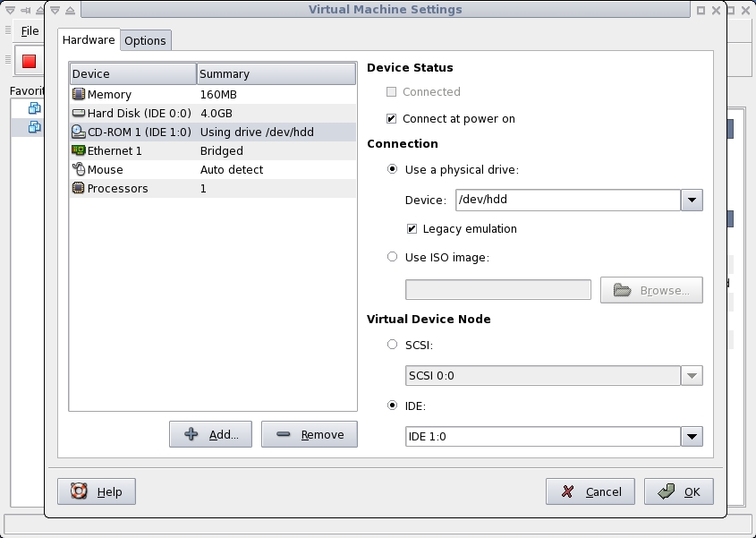
Task: Open the /dev/hdd Device dropdown
Action: coord(692,200)
